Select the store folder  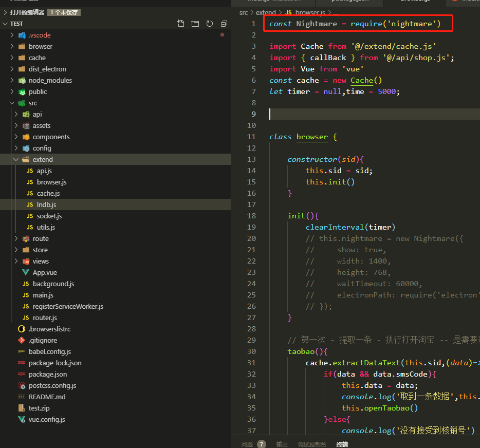pos(40,250)
